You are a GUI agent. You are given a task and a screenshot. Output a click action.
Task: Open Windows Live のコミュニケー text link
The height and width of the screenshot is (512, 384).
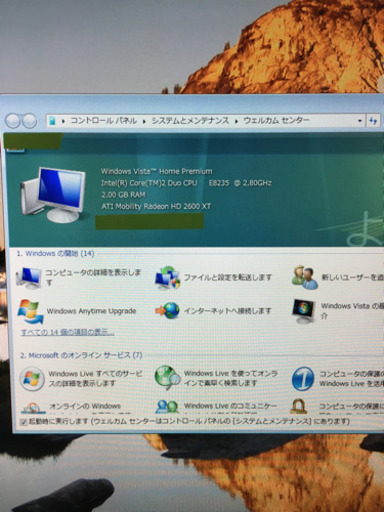coord(230,406)
